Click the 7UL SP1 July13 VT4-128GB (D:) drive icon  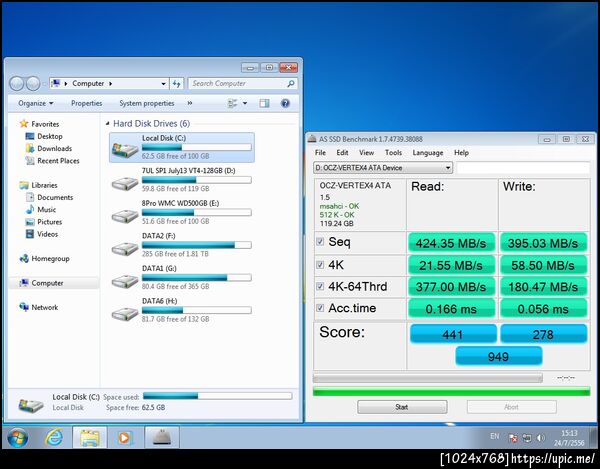point(125,184)
